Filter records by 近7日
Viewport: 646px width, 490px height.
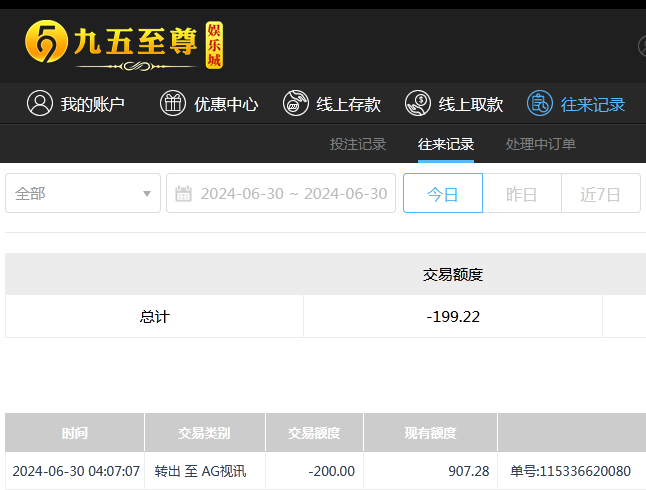point(601,193)
